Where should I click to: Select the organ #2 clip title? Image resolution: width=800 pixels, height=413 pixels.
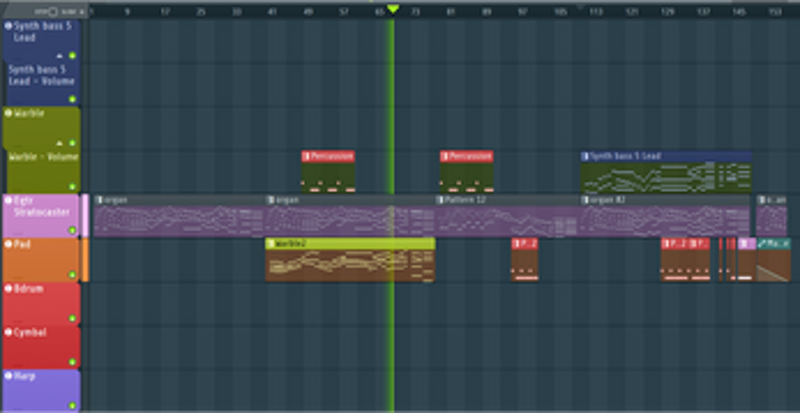(608, 200)
